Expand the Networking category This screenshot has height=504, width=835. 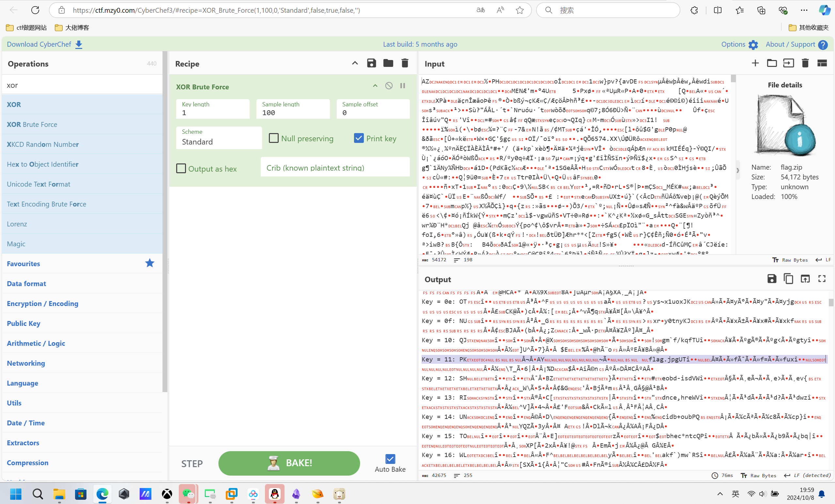pyautogui.click(x=82, y=363)
